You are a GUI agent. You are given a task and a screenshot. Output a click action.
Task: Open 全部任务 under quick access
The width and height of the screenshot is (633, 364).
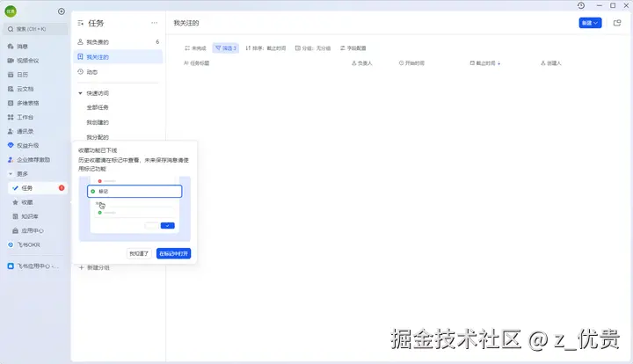click(x=98, y=107)
